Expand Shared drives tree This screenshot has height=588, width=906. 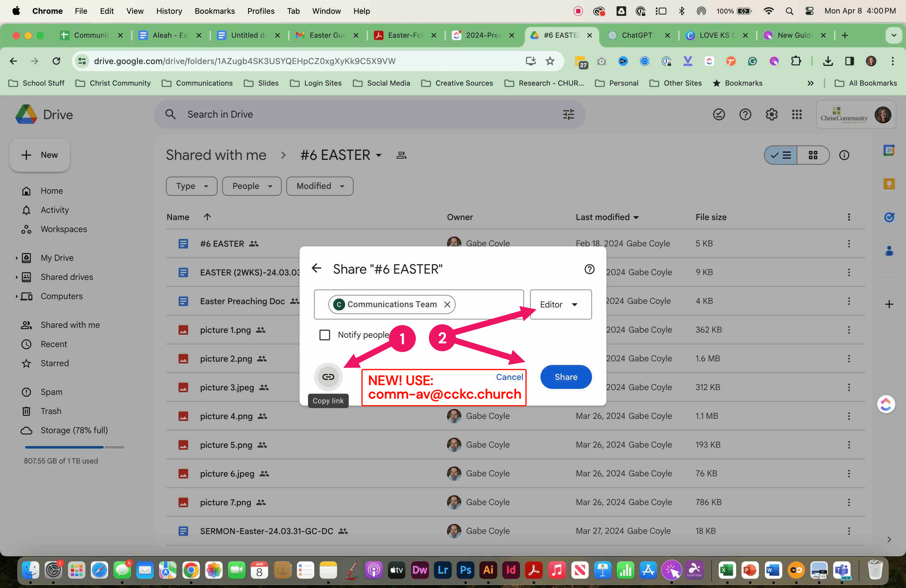16,277
